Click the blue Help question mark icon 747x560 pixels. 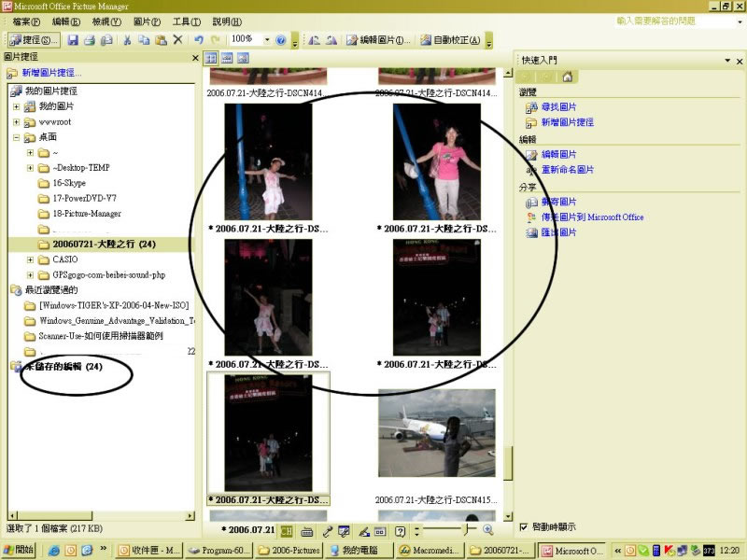tap(281, 40)
